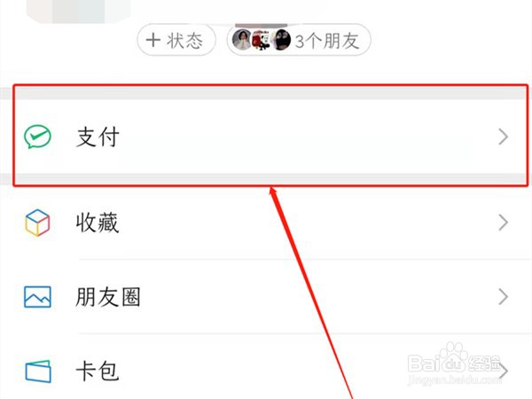
Task: Expand 支付 using its right chevron
Action: [x=503, y=137]
